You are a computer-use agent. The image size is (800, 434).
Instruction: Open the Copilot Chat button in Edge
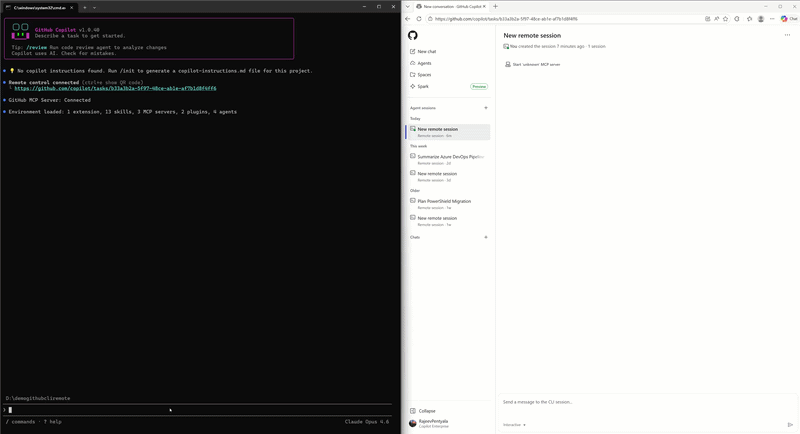coord(789,19)
